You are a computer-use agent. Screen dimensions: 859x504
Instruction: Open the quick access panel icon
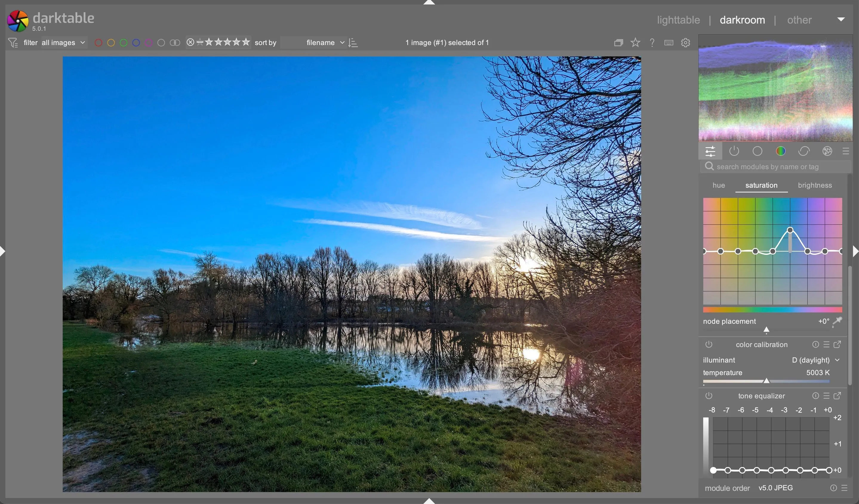pos(710,151)
